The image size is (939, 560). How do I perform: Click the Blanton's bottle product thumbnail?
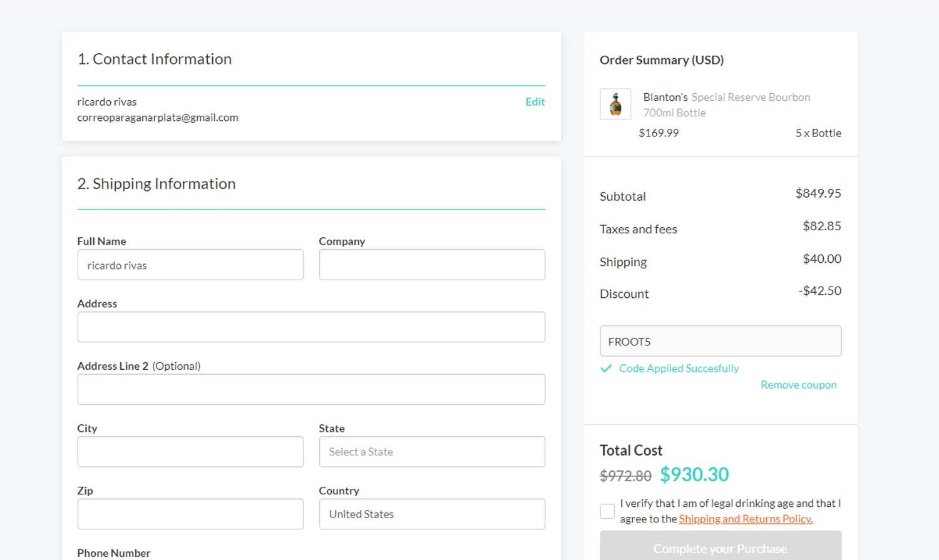(615, 104)
